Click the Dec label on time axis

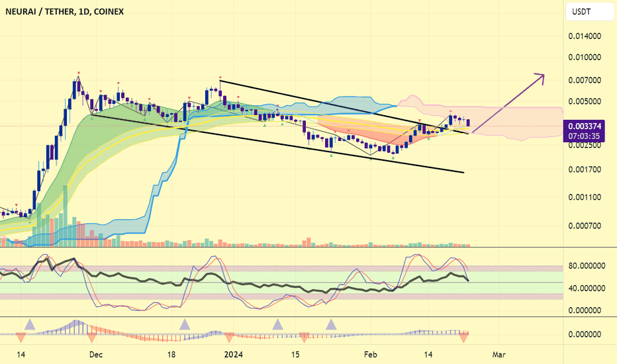point(95,355)
